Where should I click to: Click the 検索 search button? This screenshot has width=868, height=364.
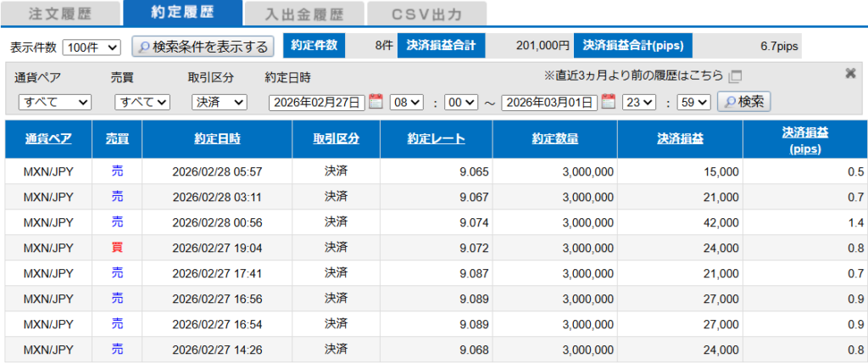pyautogui.click(x=743, y=102)
